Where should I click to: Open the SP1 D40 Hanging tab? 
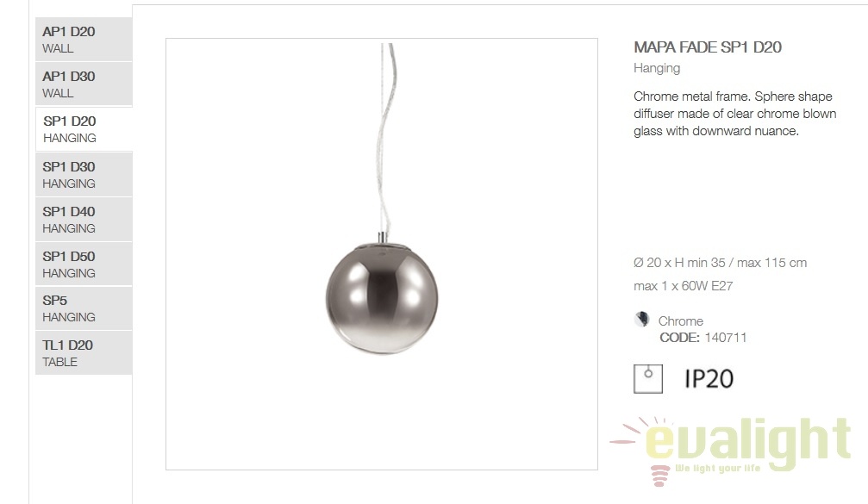pos(84,219)
